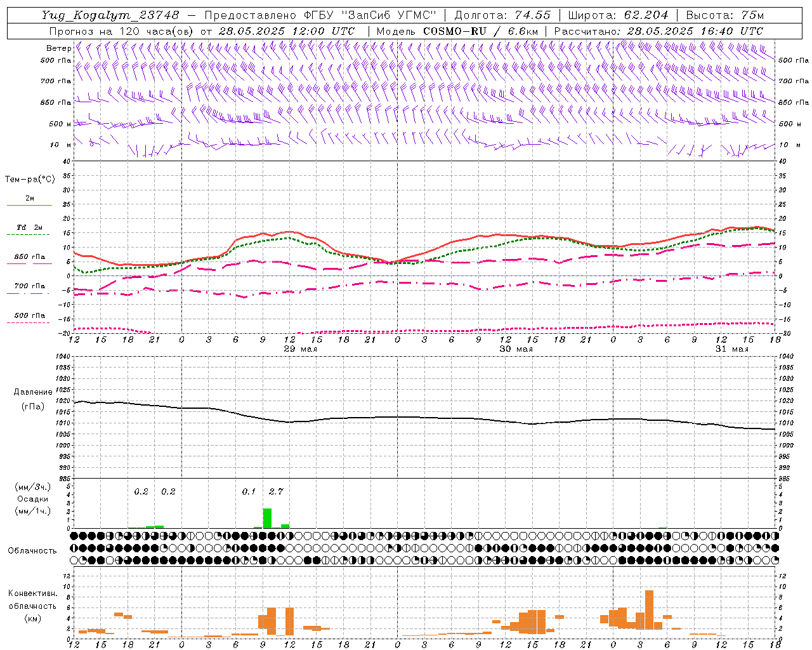Click the Облачность cloud cover label
The width and height of the screenshot is (812, 650).
(x=32, y=551)
